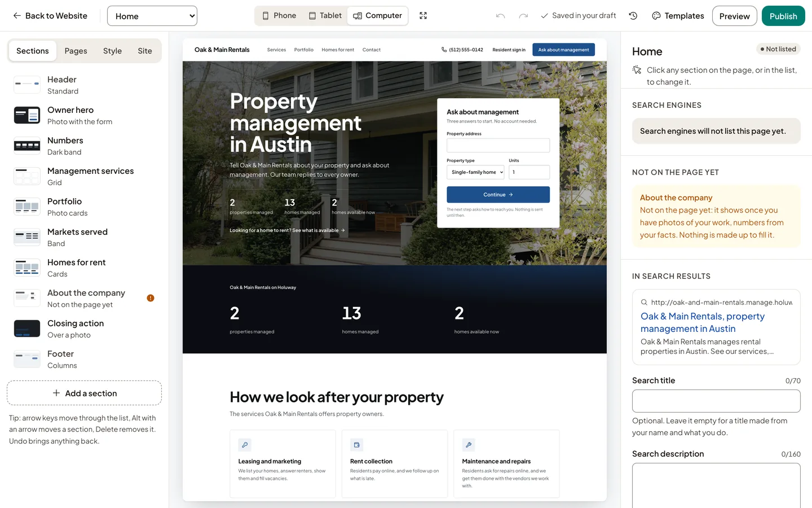
Task: Click the Search description text area
Action: (x=716, y=485)
